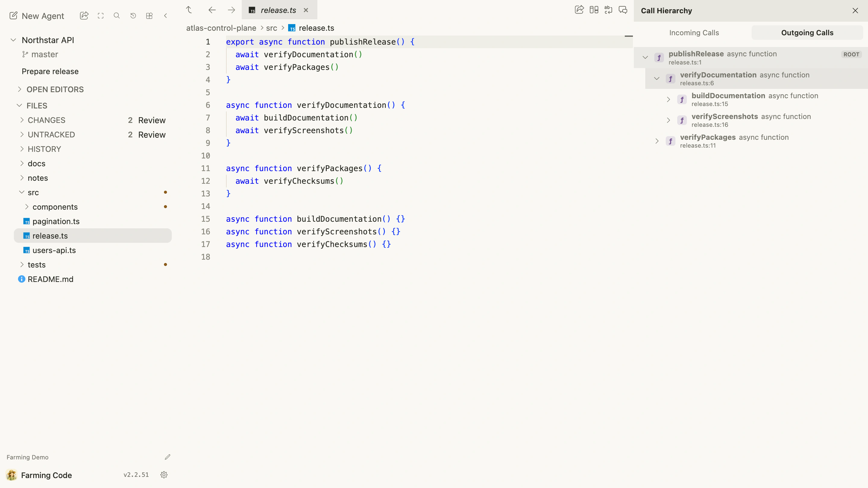868x488 pixels.
Task: Switch to Incoming Calls tab
Action: click(x=694, y=33)
